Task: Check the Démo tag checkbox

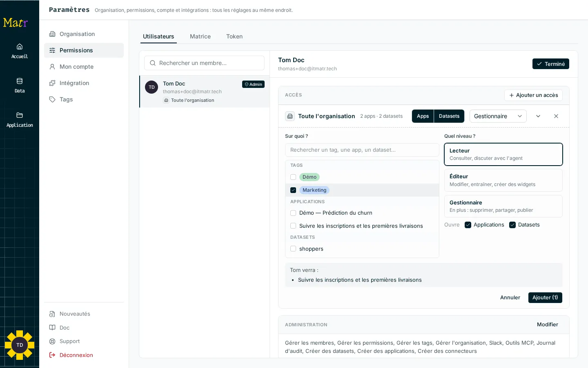Action: point(293,177)
